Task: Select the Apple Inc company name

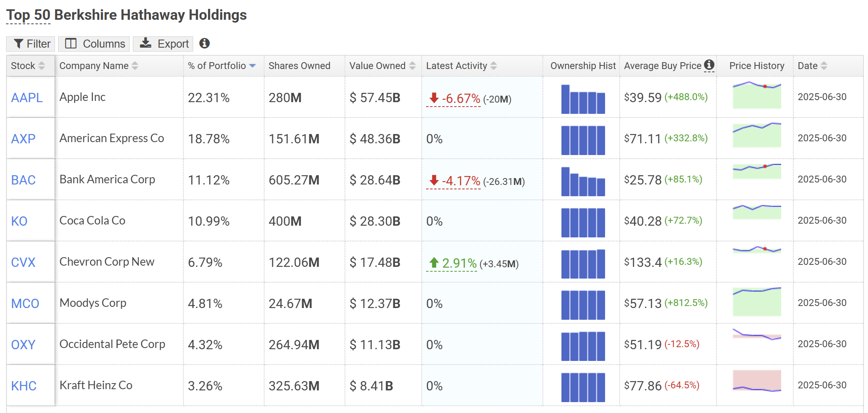Action: 82,97
